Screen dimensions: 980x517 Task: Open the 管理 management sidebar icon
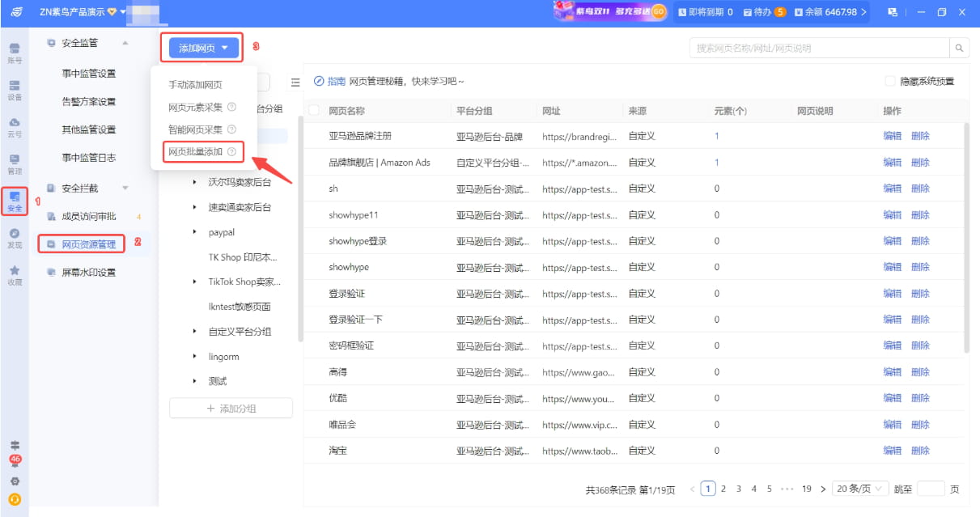tap(15, 164)
